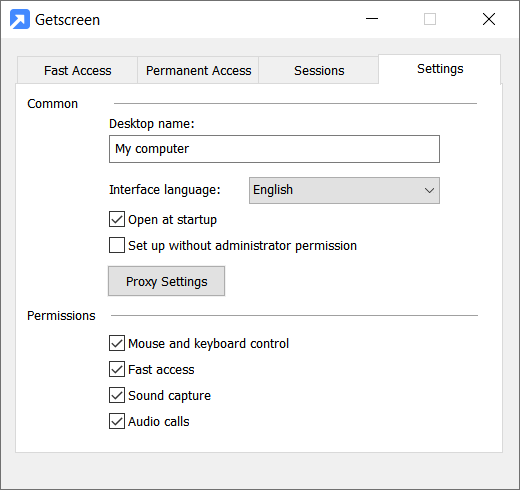Enable Set up without administrator permission
This screenshot has height=490, width=520.
[x=117, y=245]
